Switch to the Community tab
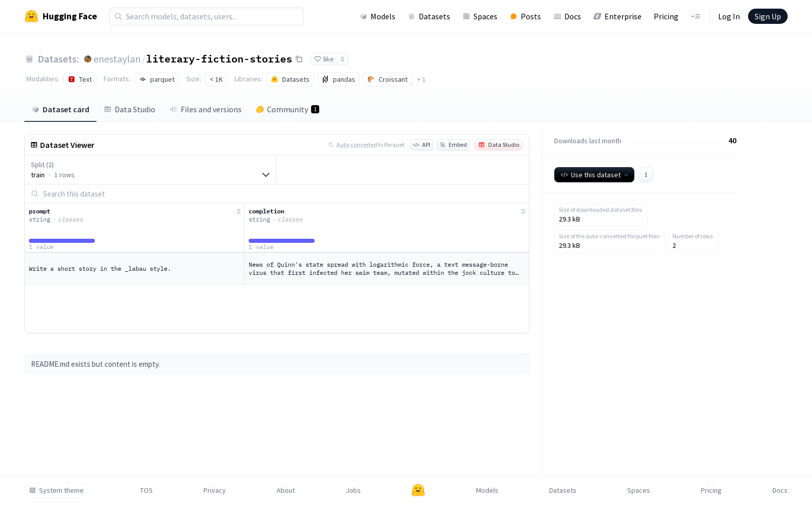The height and width of the screenshot is (508, 812). 288,110
